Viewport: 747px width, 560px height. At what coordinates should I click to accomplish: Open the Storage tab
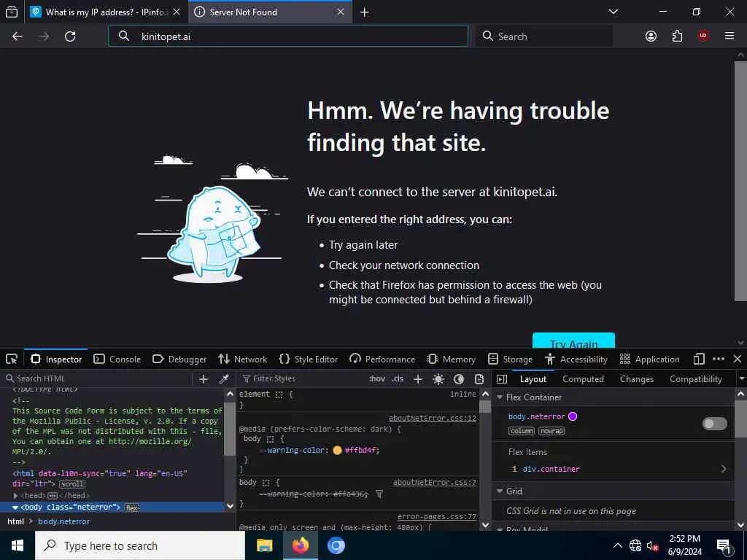click(x=510, y=359)
